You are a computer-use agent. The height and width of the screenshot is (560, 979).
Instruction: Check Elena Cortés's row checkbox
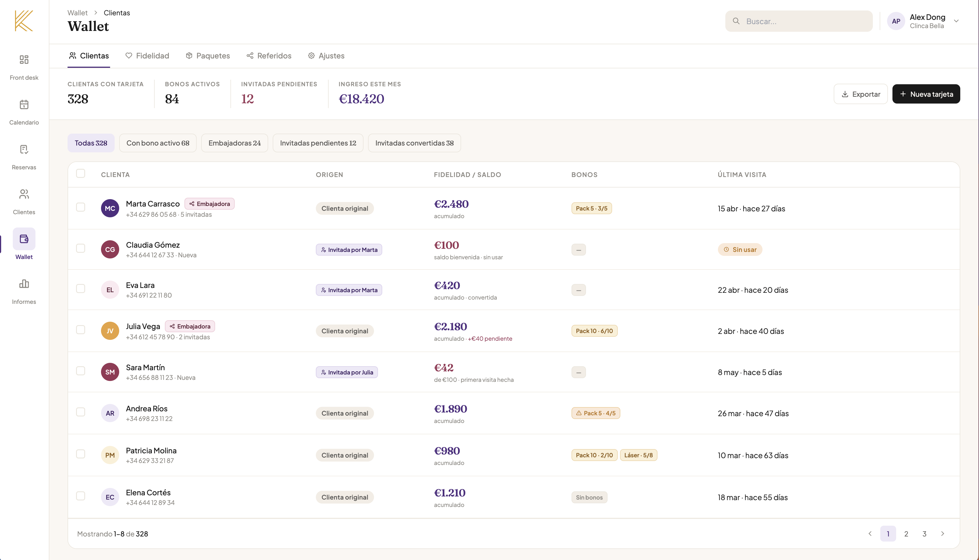tap(80, 496)
